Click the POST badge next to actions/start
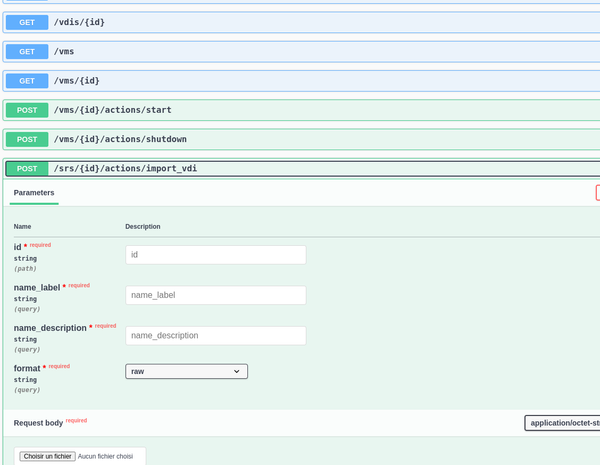Viewport: 600px width, 465px height. coord(27,110)
